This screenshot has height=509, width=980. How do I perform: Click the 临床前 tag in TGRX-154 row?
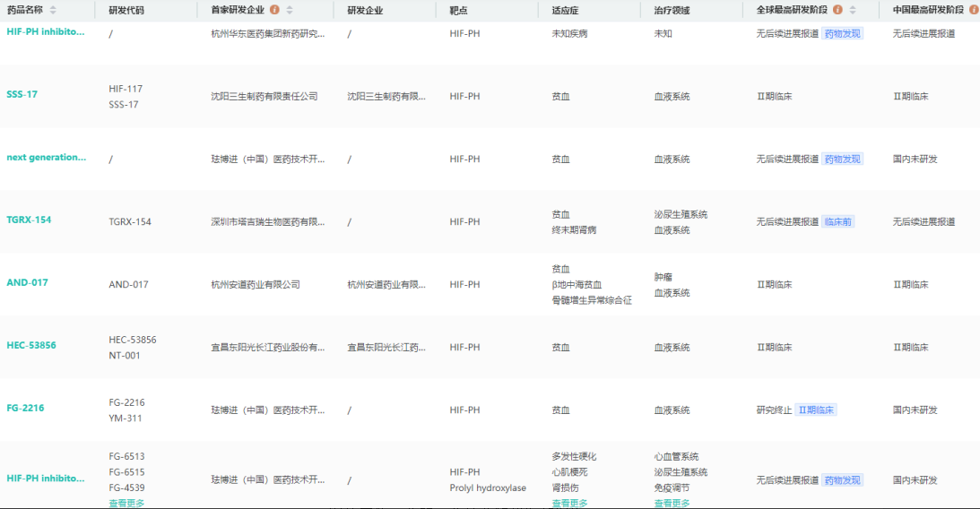(837, 221)
